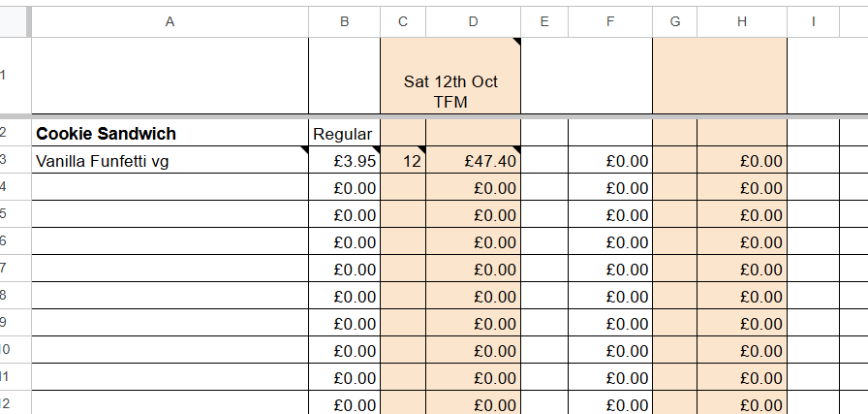
Task: Select the Cookie Sandwich cell
Action: (x=170, y=133)
